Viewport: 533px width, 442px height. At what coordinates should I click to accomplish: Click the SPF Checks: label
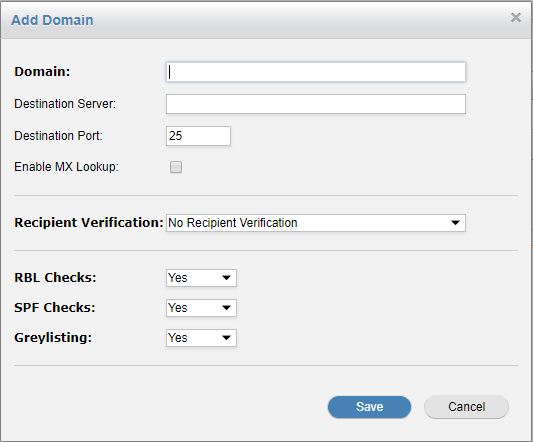pos(55,307)
